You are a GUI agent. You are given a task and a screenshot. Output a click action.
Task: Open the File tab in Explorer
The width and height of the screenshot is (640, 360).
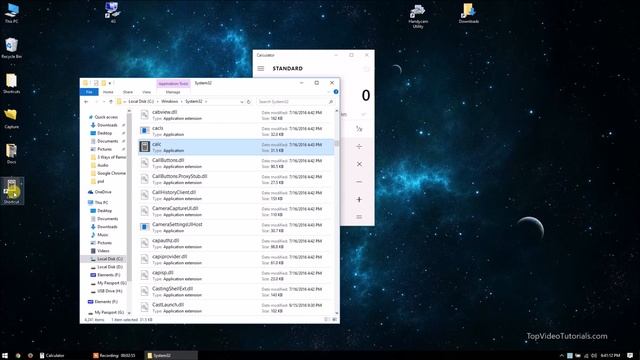(x=89, y=92)
